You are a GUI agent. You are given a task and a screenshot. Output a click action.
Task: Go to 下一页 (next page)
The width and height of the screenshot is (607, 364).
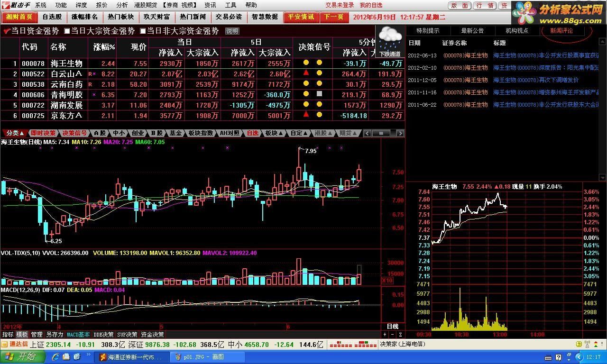coord(334,17)
